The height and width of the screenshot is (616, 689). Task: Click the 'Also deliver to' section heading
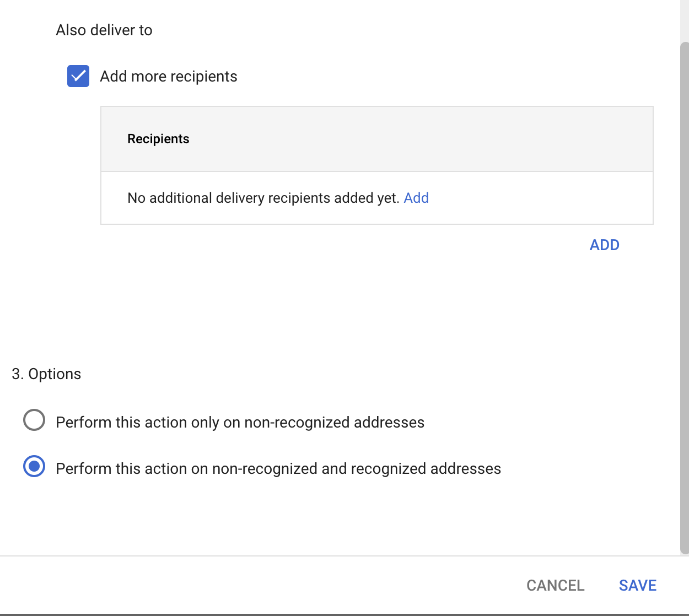coord(104,30)
